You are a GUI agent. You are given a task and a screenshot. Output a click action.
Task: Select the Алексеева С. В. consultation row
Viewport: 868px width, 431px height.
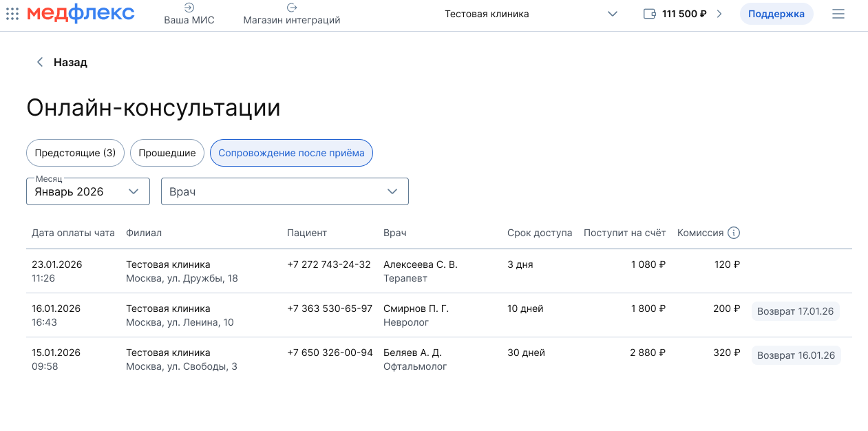tap(420, 271)
